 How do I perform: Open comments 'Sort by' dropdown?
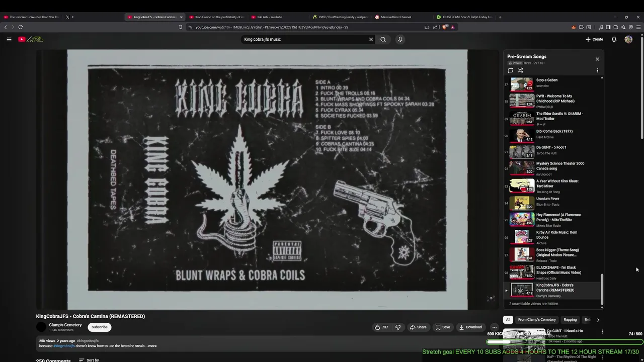tap(89, 360)
